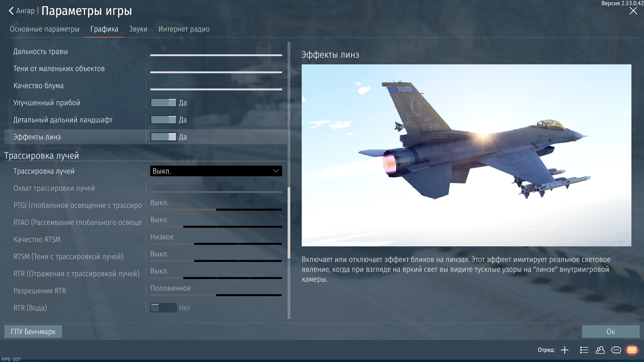Click the Трассировка лучей dropdown chevron arrow
This screenshot has width=644, height=362.
click(x=276, y=171)
